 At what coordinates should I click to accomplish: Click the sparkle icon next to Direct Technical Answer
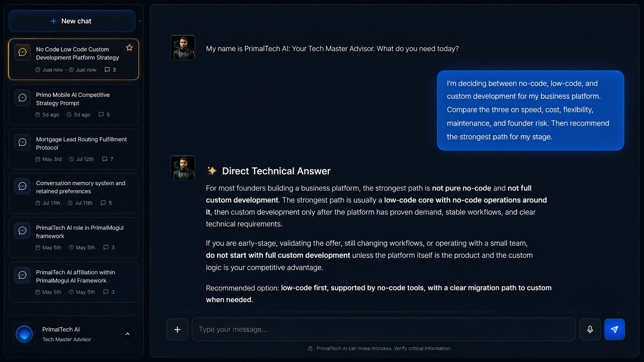[x=212, y=171]
